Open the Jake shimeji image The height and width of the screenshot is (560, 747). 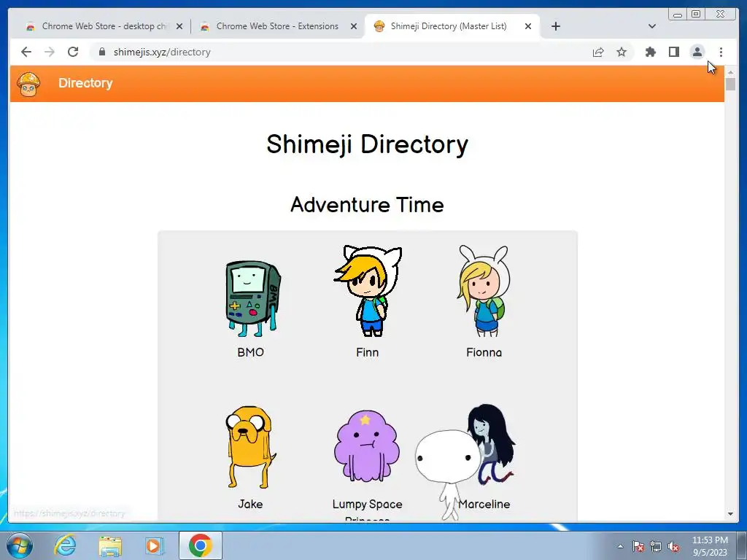pos(250,447)
